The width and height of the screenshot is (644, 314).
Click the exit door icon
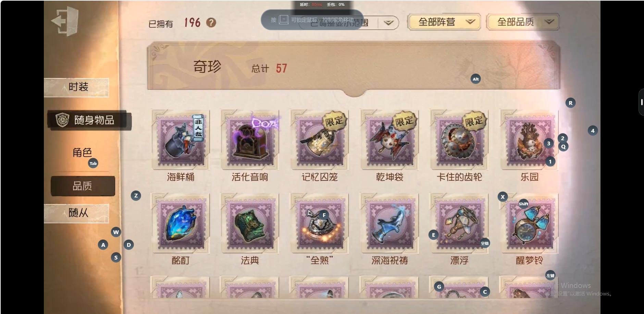(x=65, y=21)
